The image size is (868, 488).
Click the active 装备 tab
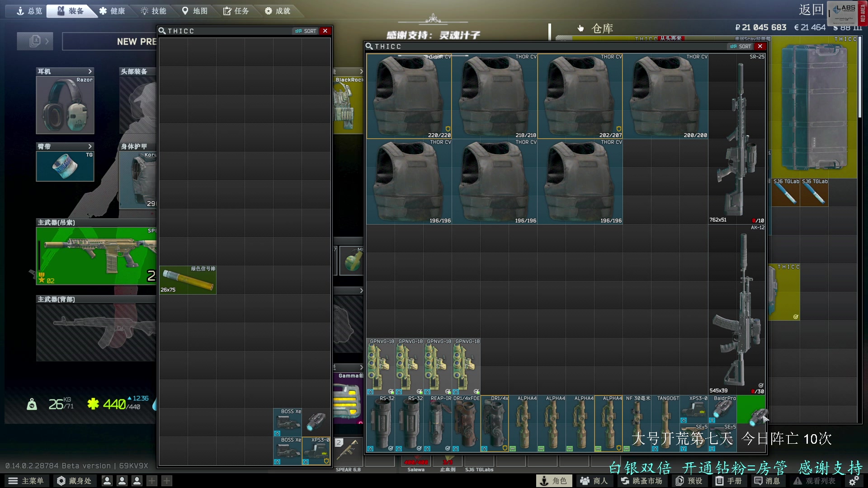click(71, 11)
